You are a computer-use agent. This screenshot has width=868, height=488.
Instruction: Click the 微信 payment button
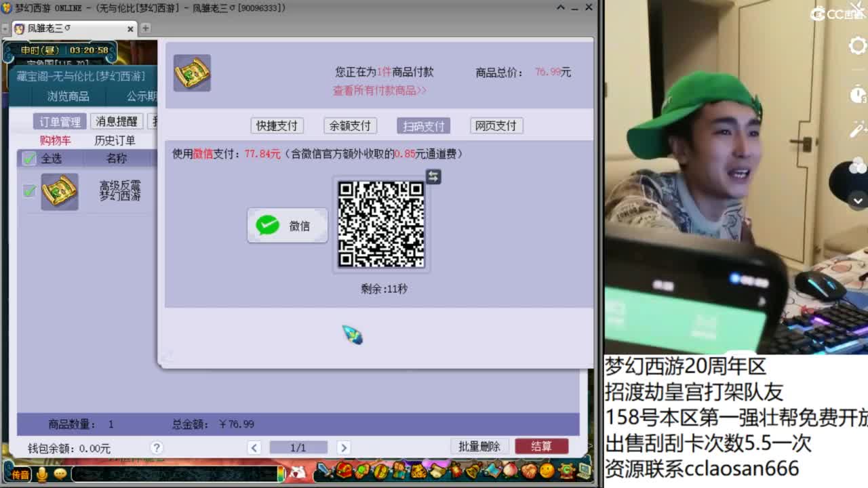288,226
